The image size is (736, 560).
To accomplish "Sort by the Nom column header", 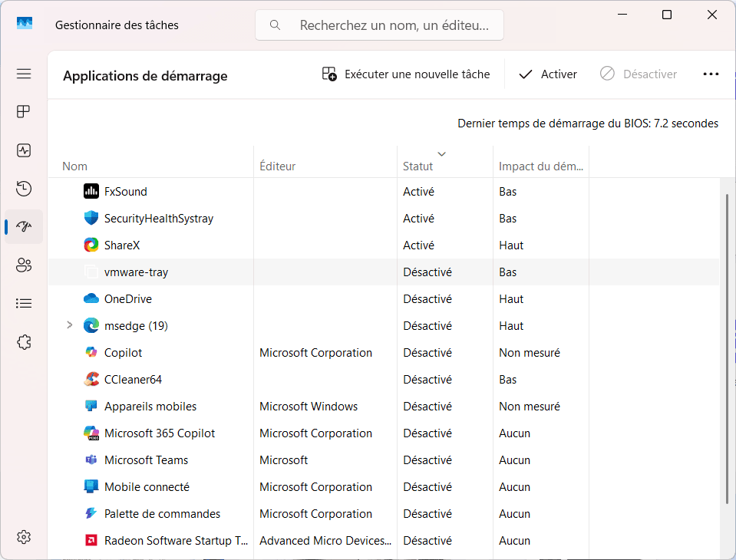I will (x=74, y=166).
